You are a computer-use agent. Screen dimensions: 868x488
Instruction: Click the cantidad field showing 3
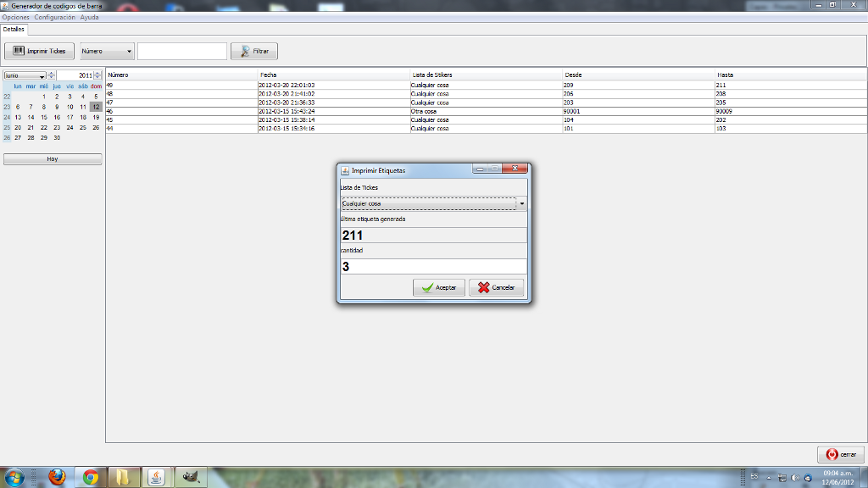pos(433,267)
